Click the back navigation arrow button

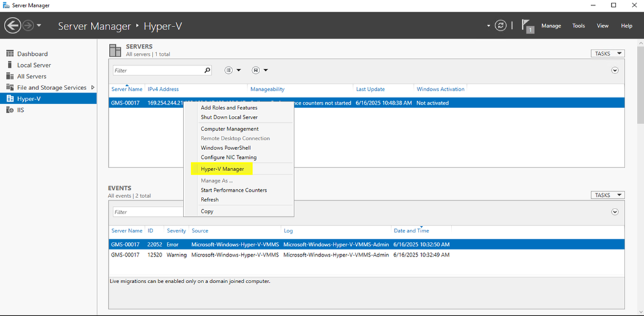click(12, 26)
